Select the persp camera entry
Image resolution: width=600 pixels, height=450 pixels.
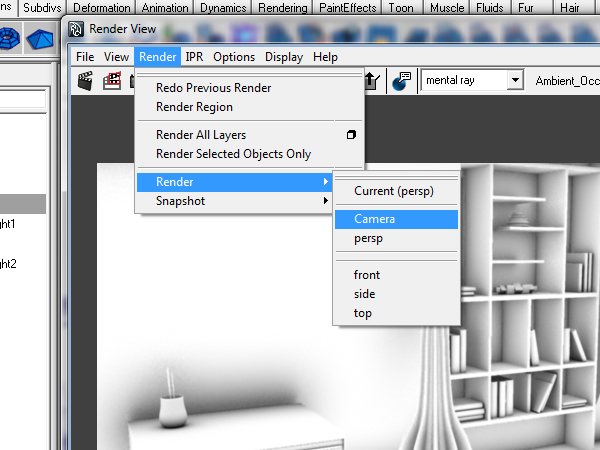[396, 238]
